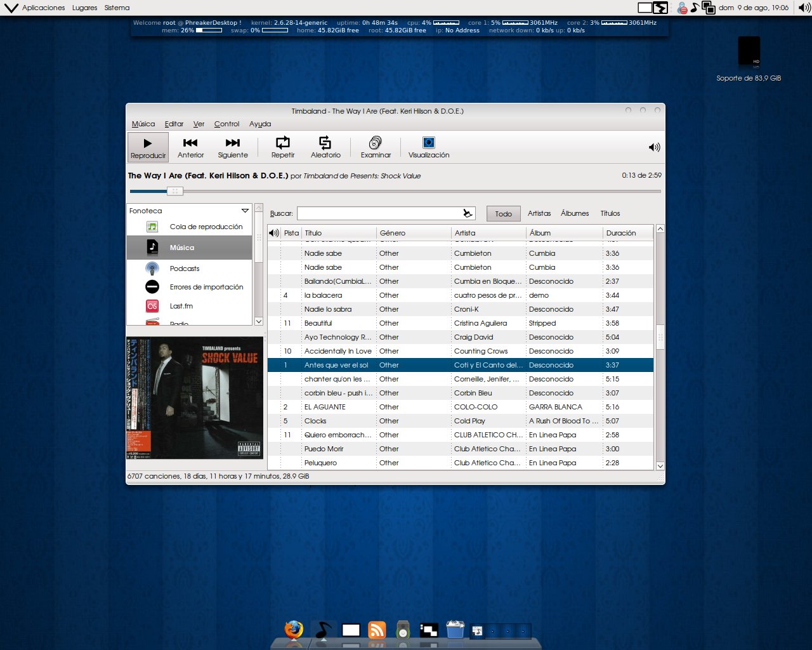
Task: Open the Ver menu
Action: click(x=199, y=124)
